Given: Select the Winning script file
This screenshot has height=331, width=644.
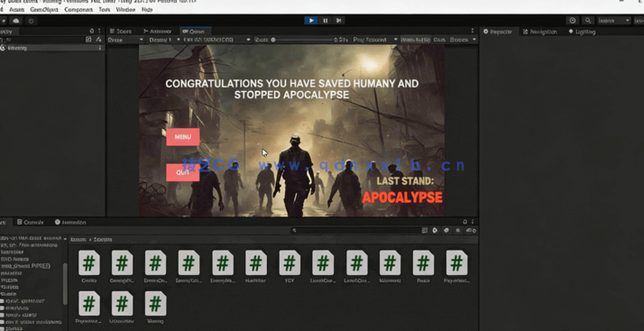Looking at the screenshot, I should 156,308.
